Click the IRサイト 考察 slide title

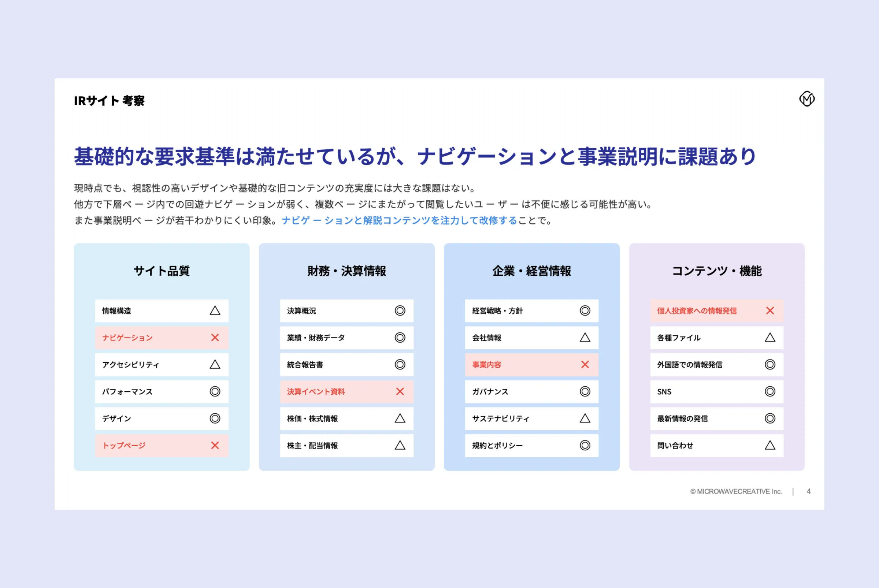pyautogui.click(x=109, y=100)
